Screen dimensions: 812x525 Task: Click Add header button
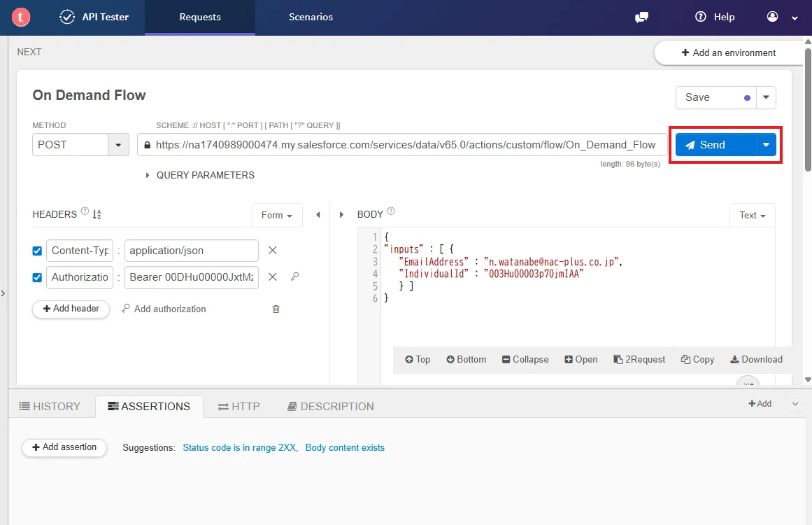(x=71, y=309)
